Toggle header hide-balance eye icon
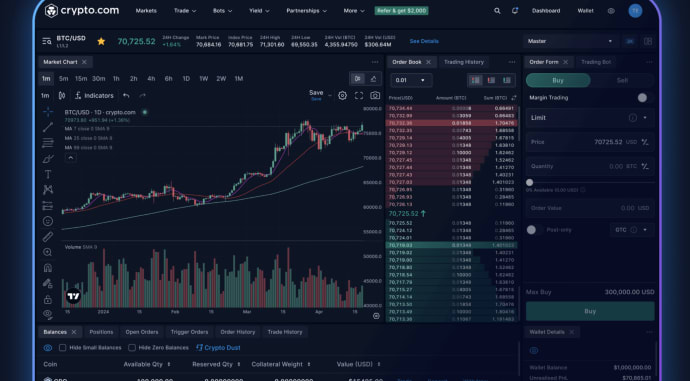Image resolution: width=690 pixels, height=381 pixels. pyautogui.click(x=611, y=11)
